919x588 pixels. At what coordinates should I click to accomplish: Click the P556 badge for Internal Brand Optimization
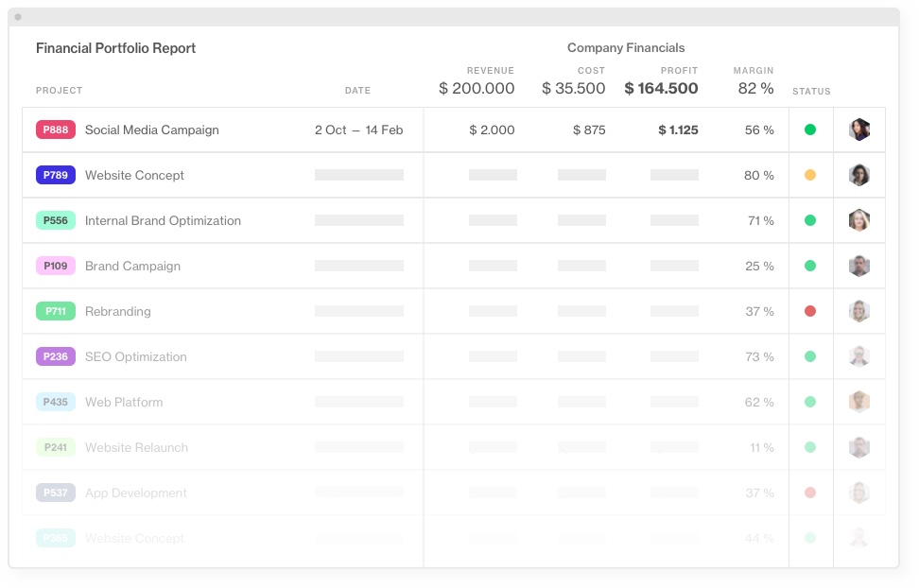55,220
